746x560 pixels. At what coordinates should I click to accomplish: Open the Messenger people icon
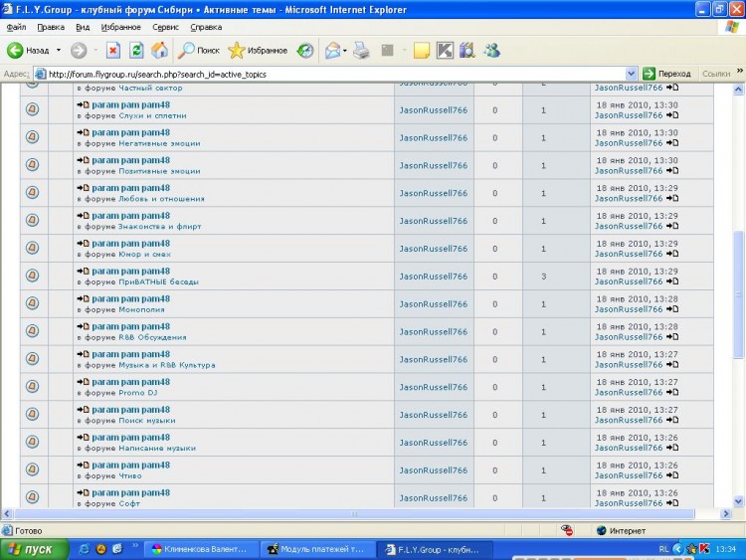pos(492,50)
